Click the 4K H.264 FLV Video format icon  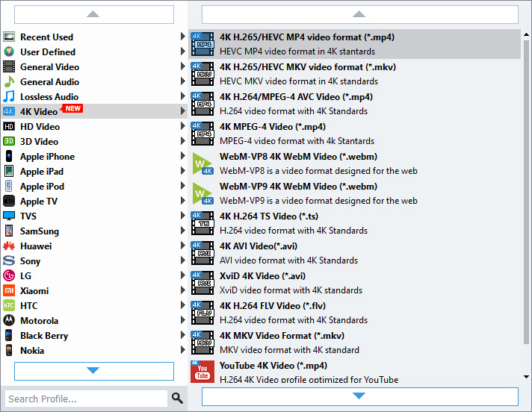(x=202, y=313)
